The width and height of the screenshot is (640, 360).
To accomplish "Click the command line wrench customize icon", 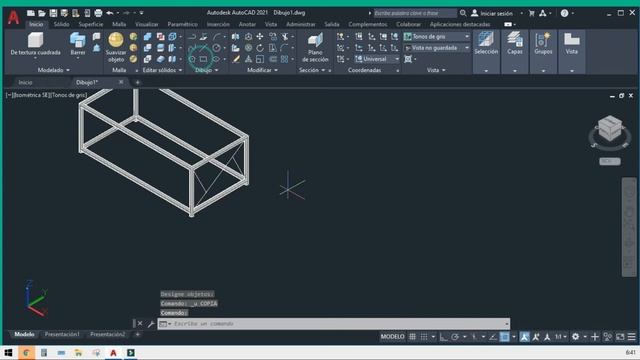I will pos(151,324).
